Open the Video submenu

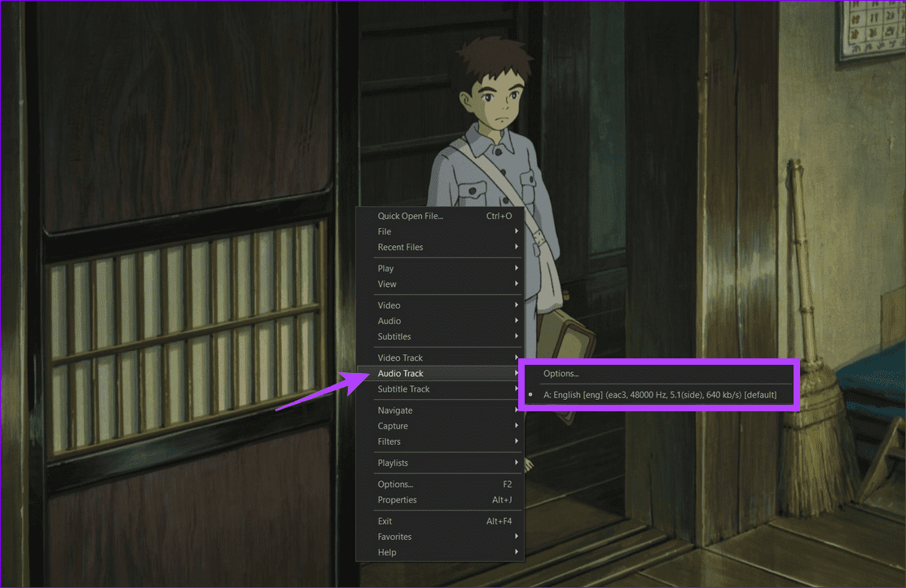(x=440, y=305)
